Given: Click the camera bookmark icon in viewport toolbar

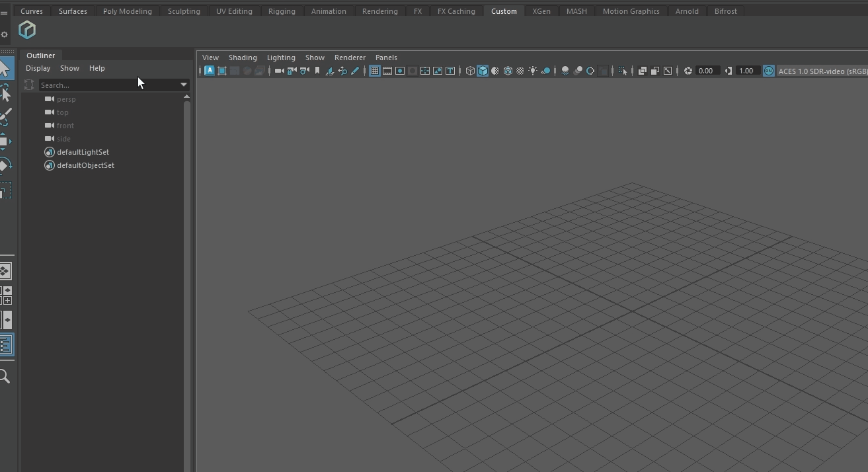Looking at the screenshot, I should (x=317, y=71).
